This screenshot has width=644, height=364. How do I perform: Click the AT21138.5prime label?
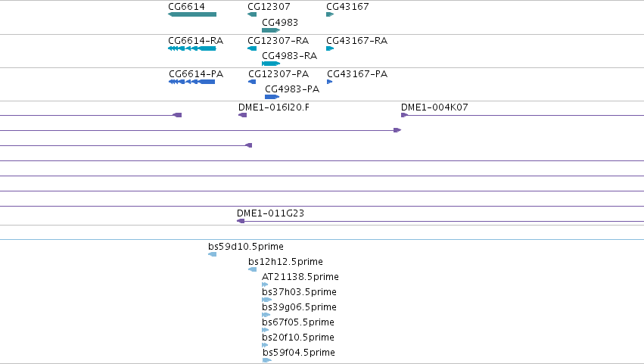point(300,277)
